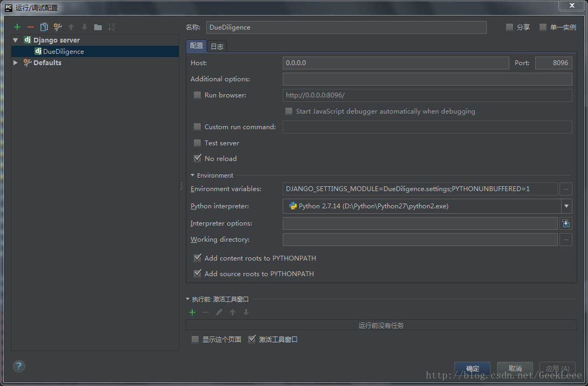Screen dimensions: 588x386
Task: Browse for the working directory
Action: pos(566,240)
